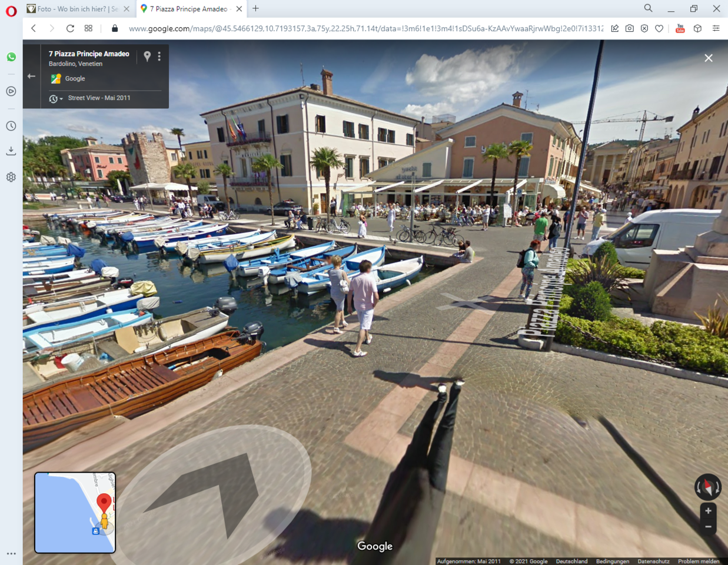
Task: Open the ad blocker shield icon
Action: [644, 28]
